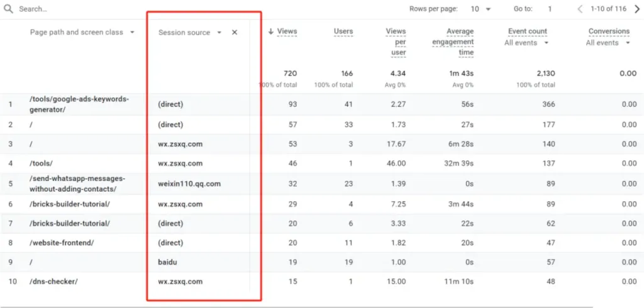Click the /send-whatsapp-messages-without-adding-contacts/ page path
Screen dimensions: 644x308
(x=77, y=184)
